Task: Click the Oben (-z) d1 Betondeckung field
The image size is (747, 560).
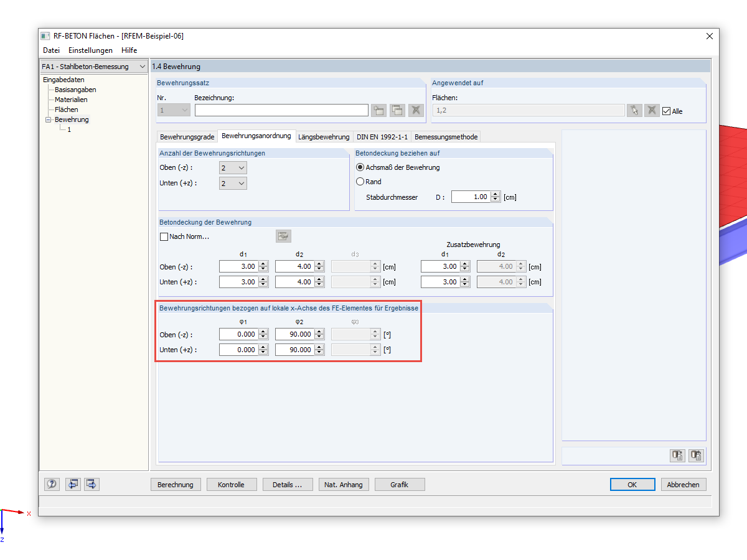Action: 238,266
